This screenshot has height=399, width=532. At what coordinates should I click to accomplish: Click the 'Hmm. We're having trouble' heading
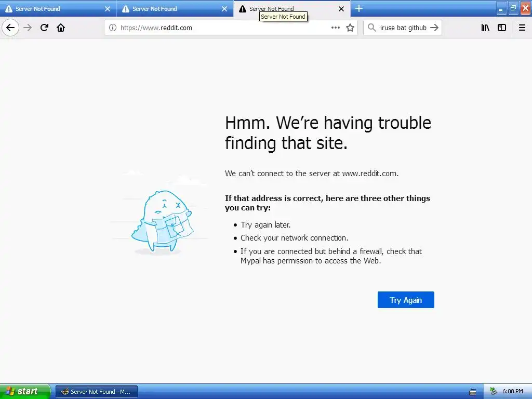pyautogui.click(x=328, y=132)
